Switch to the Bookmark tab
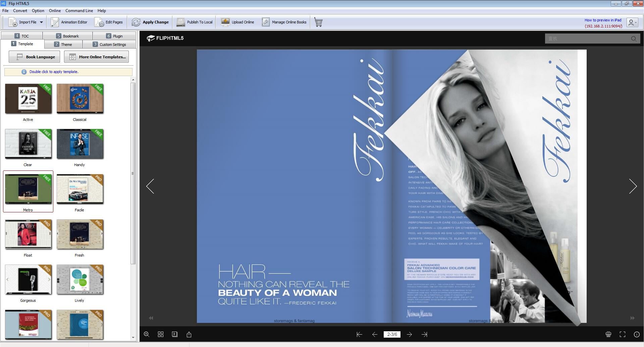The image size is (644, 347). coord(67,36)
